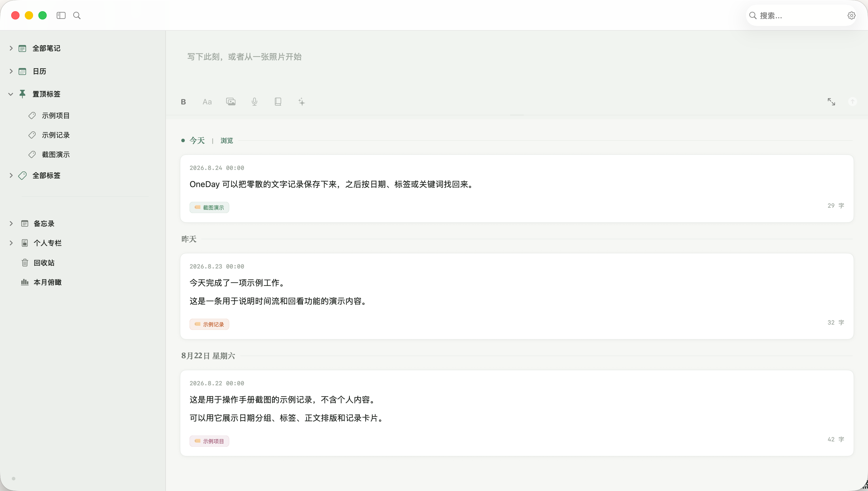The height and width of the screenshot is (491, 868).
Task: Select pinned tag 截图演示 in sidebar
Action: 56,155
